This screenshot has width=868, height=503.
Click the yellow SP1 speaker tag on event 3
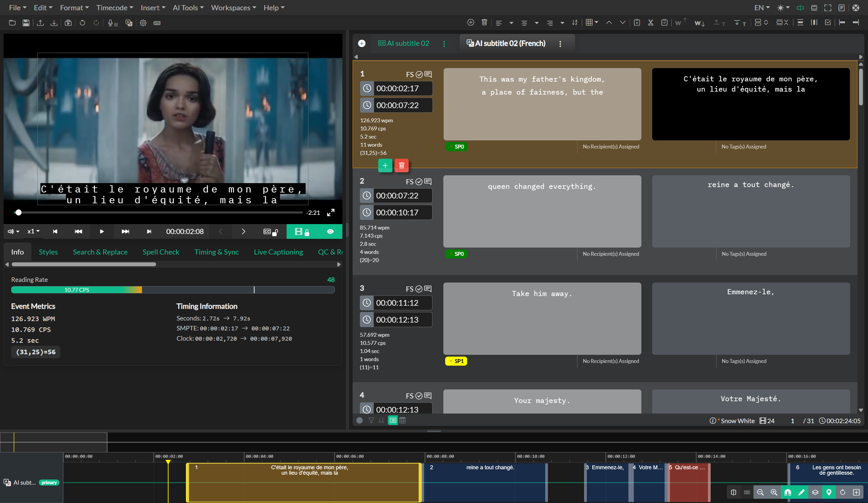point(456,361)
